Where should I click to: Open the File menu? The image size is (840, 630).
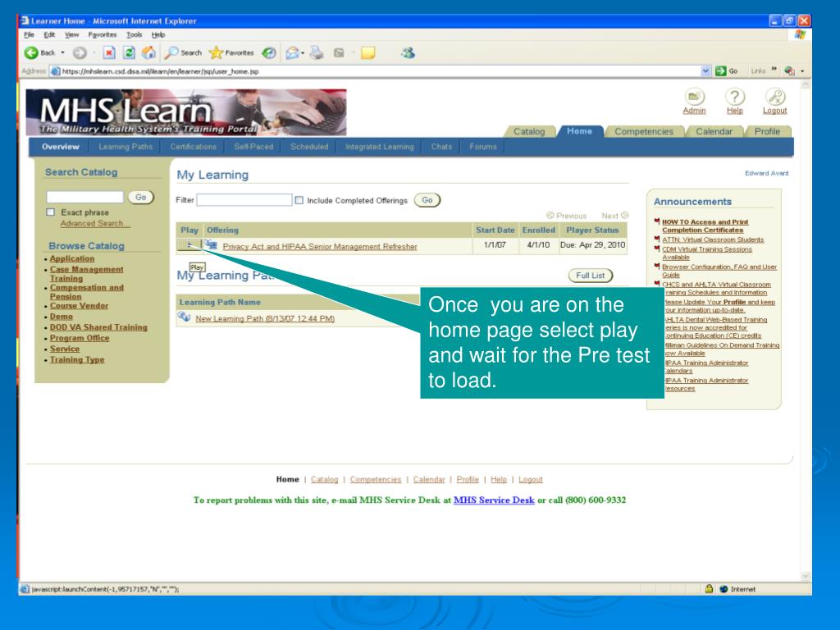click(x=29, y=34)
